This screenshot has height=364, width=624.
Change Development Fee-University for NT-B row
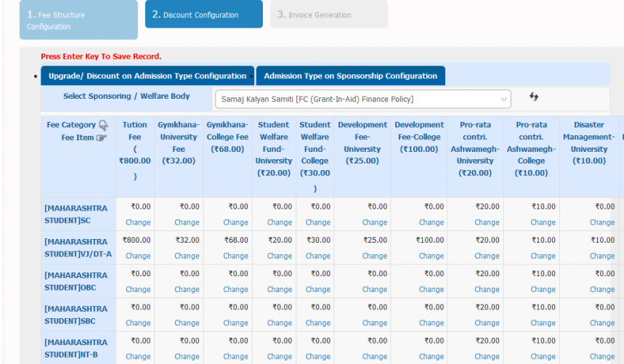[375, 357]
